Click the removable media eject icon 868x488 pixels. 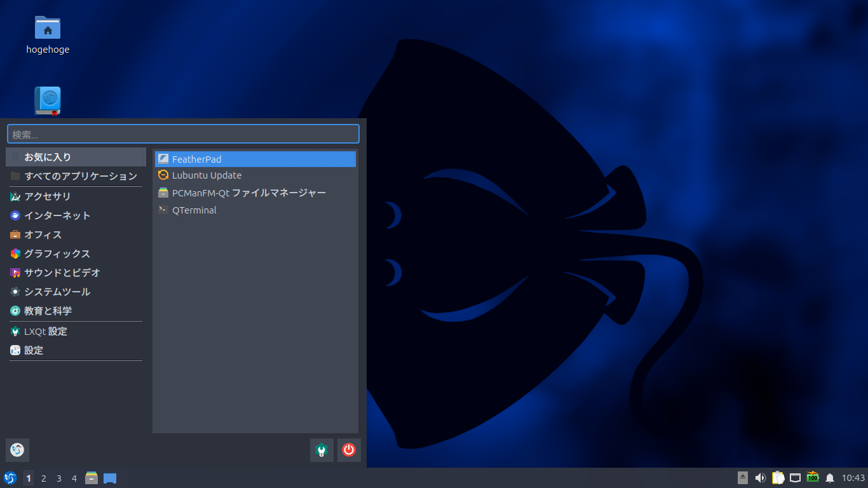[x=743, y=478]
